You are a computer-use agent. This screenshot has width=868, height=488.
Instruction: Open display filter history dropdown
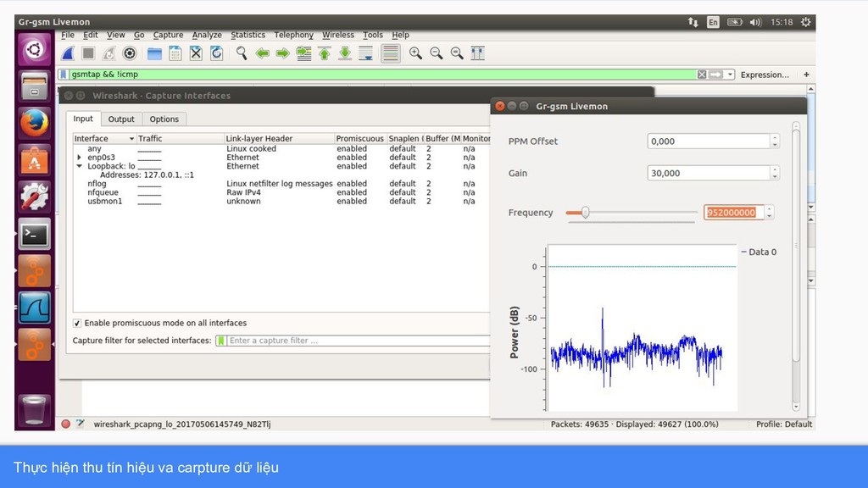(x=730, y=75)
